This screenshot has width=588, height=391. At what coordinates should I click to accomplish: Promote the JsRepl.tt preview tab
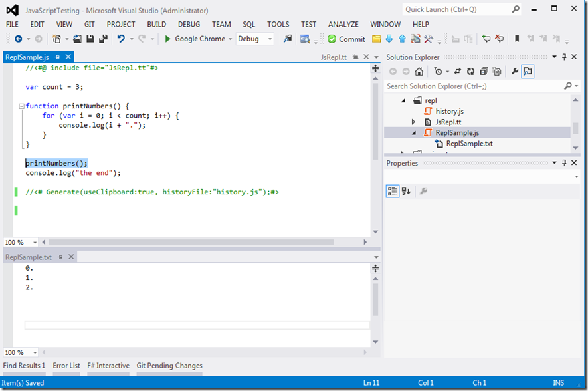point(355,57)
